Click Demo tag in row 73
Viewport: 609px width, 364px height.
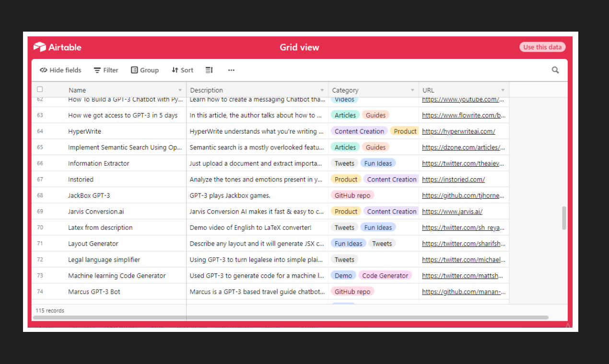[x=343, y=275]
